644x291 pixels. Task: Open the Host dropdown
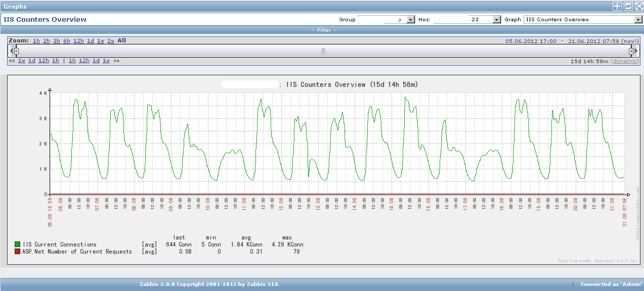467,19
